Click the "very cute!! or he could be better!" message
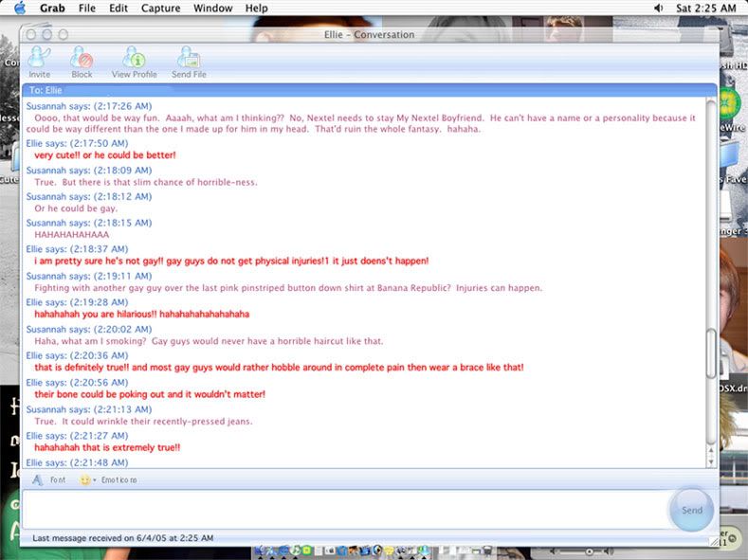The height and width of the screenshot is (560, 748). click(105, 154)
